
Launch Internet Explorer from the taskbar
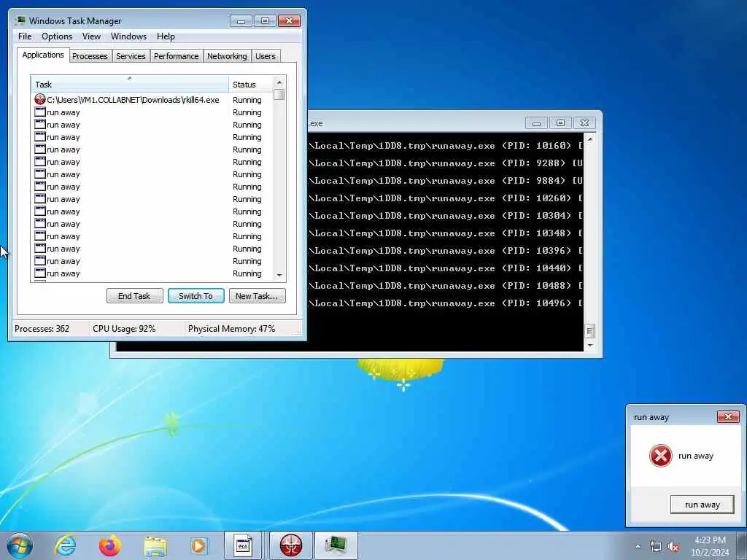pos(65,545)
